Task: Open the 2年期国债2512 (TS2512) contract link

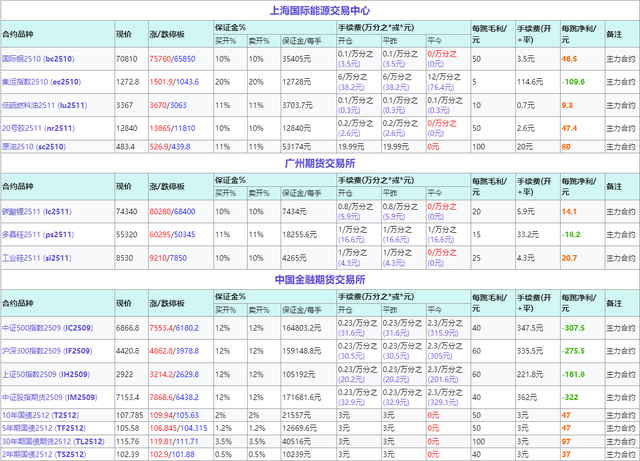Action: click(x=44, y=454)
